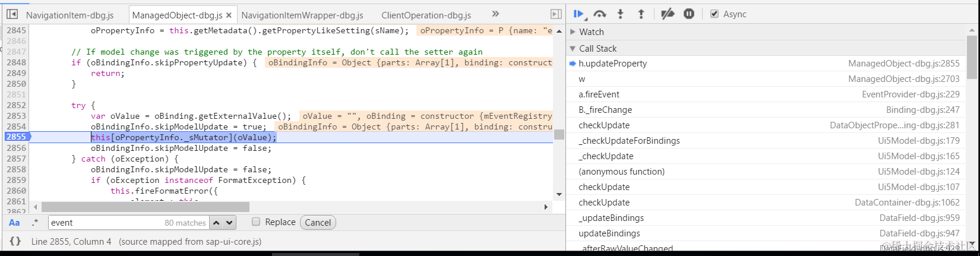980x256 pixels.
Task: Click the Cancel search button
Action: [318, 223]
